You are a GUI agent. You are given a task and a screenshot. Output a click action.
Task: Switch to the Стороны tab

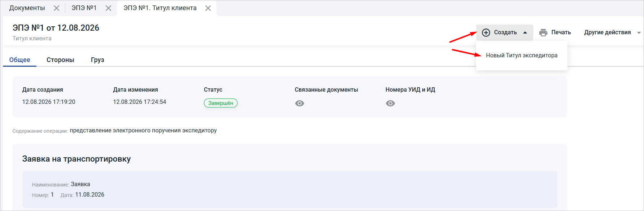point(60,60)
